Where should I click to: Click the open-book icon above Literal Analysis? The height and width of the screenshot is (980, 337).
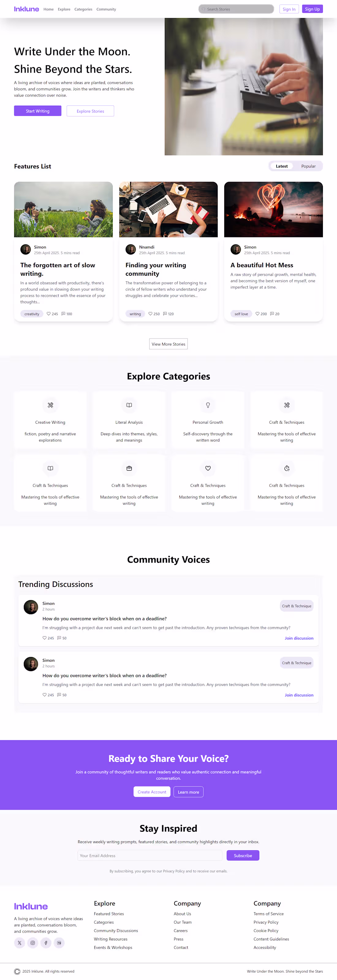click(x=129, y=405)
